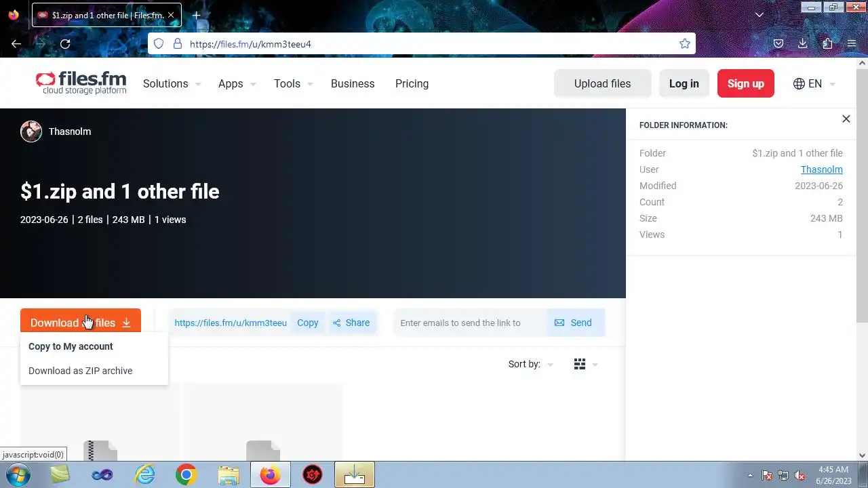Show hidden system tray icons
868x488 pixels.
coord(750,475)
